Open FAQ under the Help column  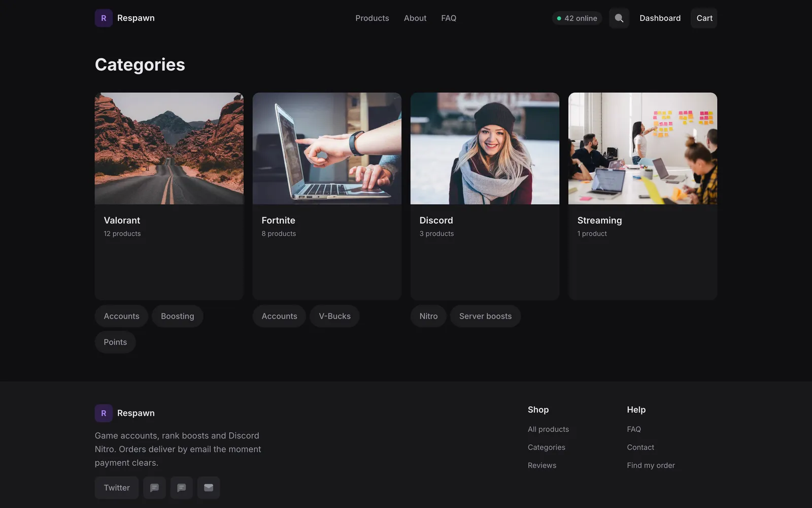634,429
